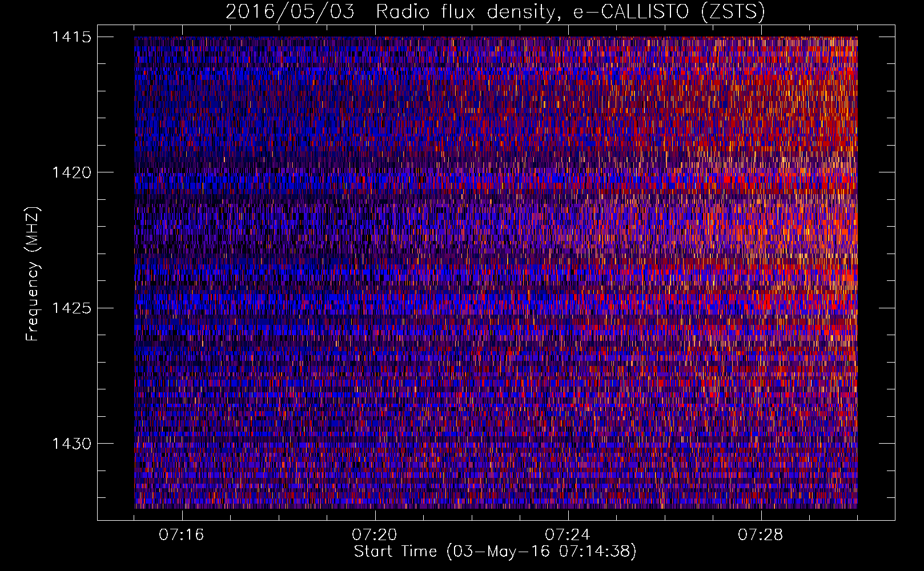Click the 07:24 time tick label
The image size is (924, 571).
(567, 535)
